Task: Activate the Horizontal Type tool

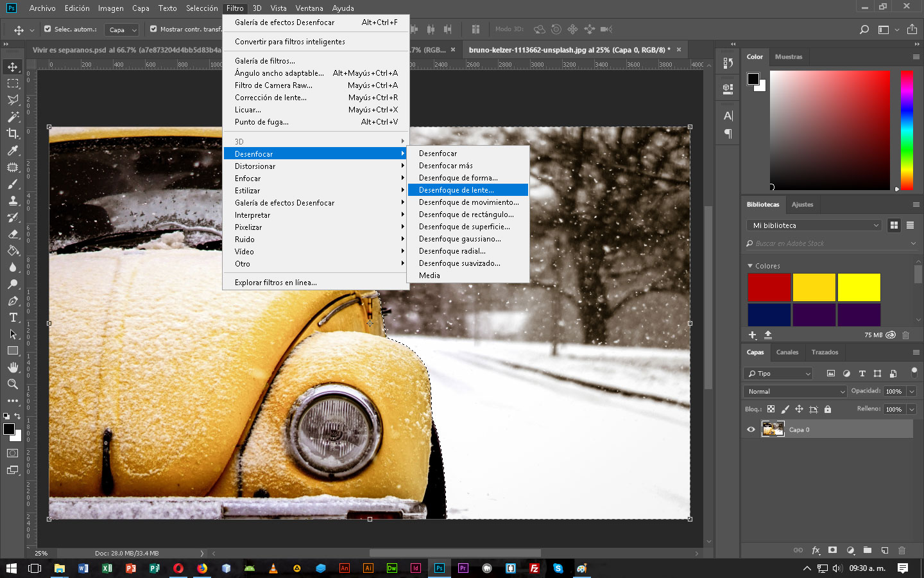Action: pos(13,317)
